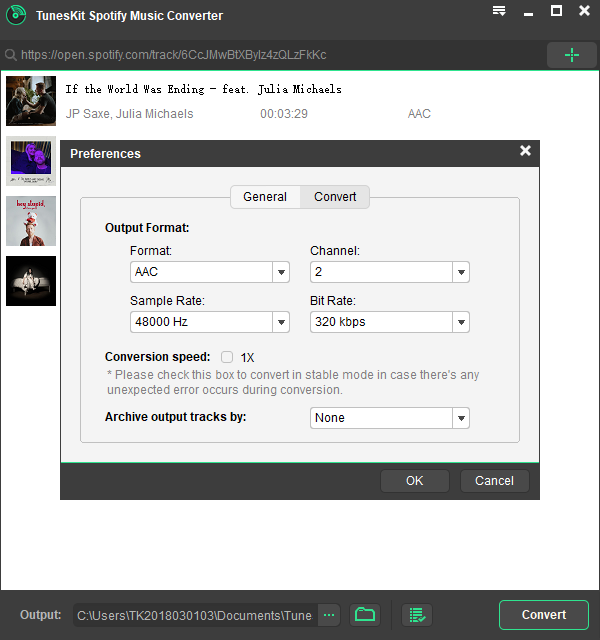Click OK to save preferences
Image resolution: width=600 pixels, height=640 pixels.
click(415, 481)
